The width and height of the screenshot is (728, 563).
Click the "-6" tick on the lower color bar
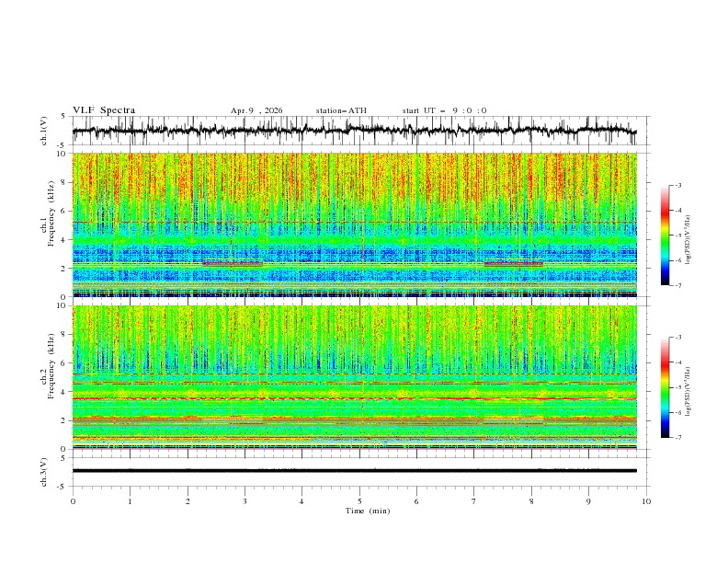pos(677,412)
